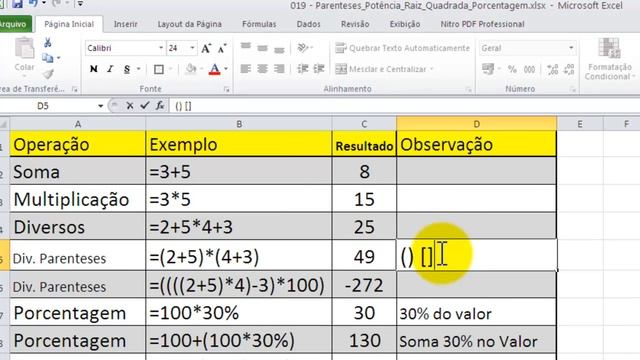The width and height of the screenshot is (640, 360).
Task: Click the formula bar input field
Action: tap(404, 106)
